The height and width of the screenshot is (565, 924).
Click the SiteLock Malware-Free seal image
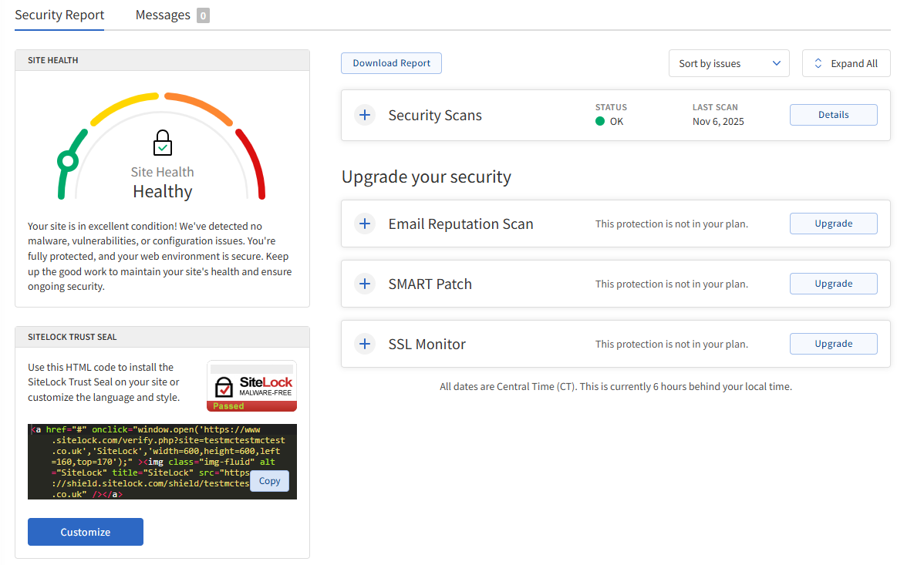[x=251, y=386]
